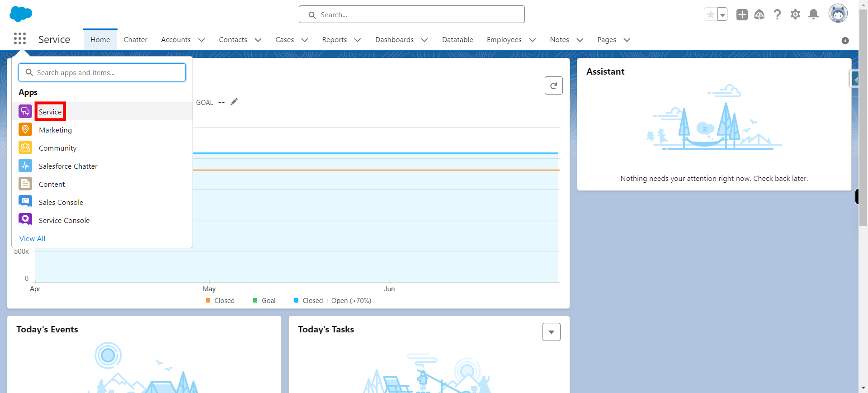Open the Cases tab
The image size is (868, 393).
click(x=285, y=40)
